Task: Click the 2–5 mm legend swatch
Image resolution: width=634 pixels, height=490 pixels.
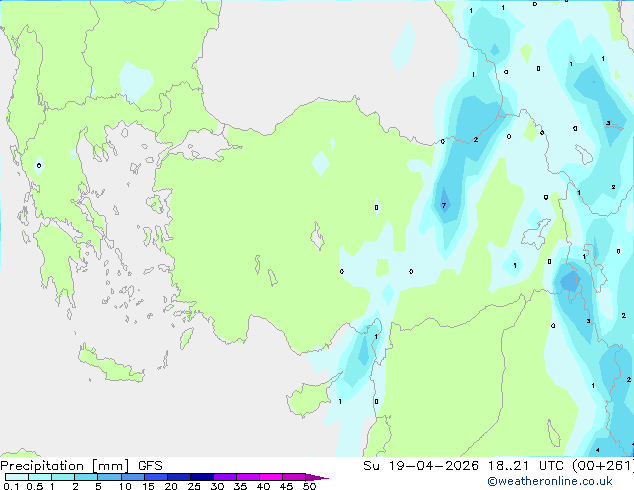Action: pyautogui.click(x=86, y=477)
